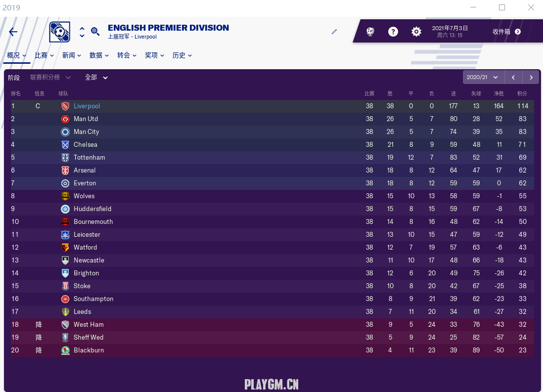This screenshot has height=392, width=543.
Task: Open the search magnifier icon
Action: (95, 32)
